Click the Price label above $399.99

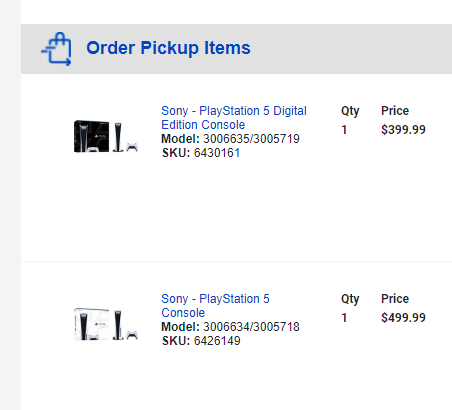[395, 111]
